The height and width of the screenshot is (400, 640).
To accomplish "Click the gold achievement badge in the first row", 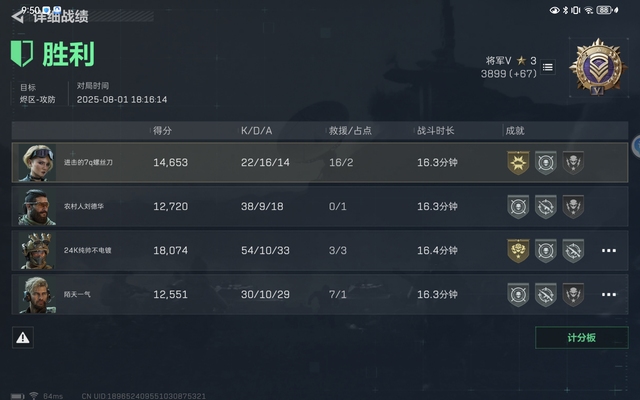I will 518,162.
